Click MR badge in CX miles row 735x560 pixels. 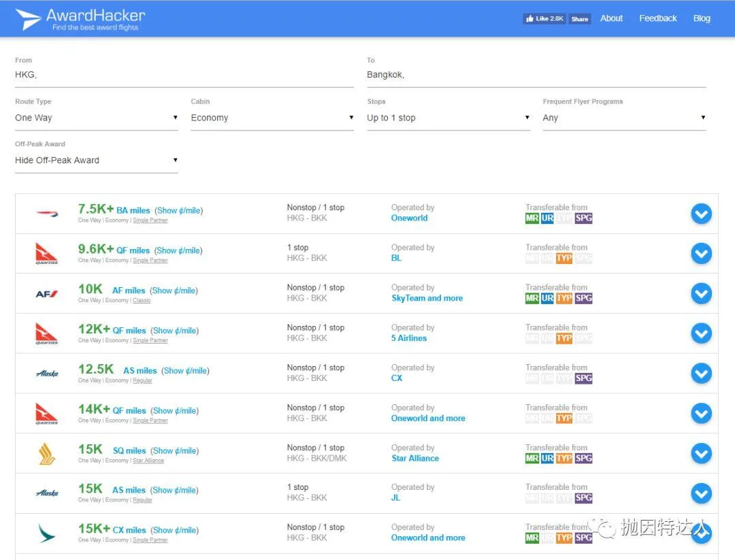(x=532, y=538)
